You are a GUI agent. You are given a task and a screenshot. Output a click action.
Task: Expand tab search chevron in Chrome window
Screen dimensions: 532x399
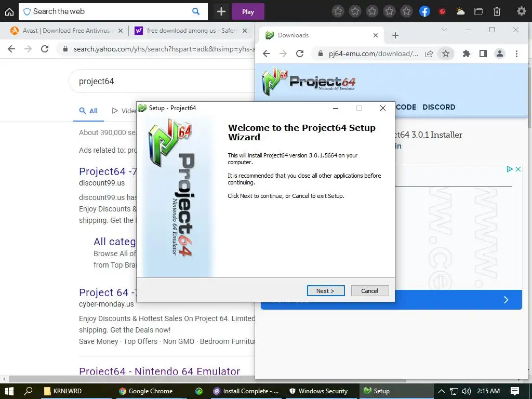tap(444, 30)
